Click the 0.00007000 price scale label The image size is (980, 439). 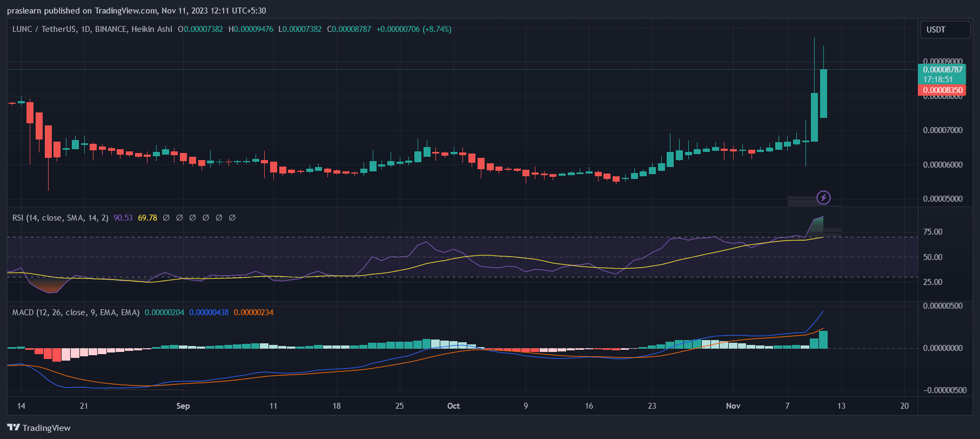click(x=943, y=130)
